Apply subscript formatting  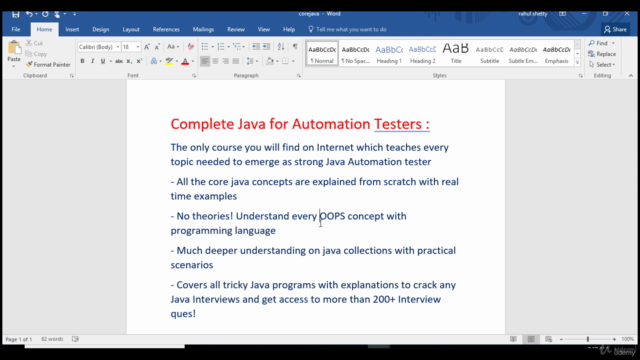tap(129, 61)
